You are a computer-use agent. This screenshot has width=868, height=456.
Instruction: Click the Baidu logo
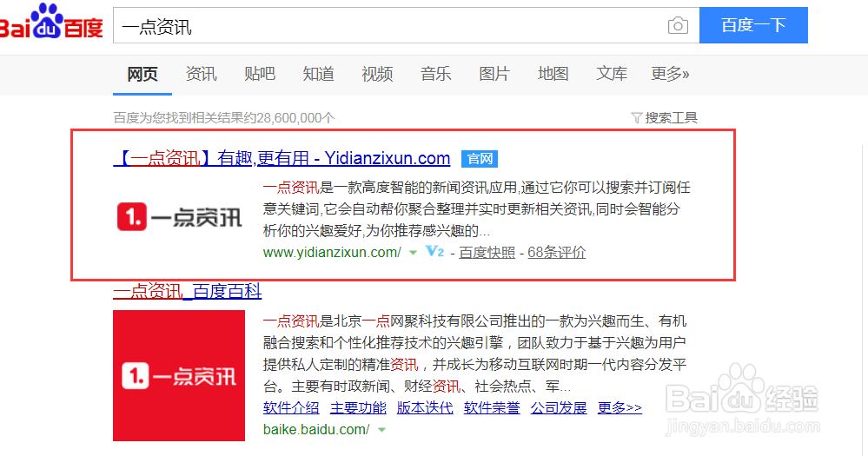pos(51,22)
